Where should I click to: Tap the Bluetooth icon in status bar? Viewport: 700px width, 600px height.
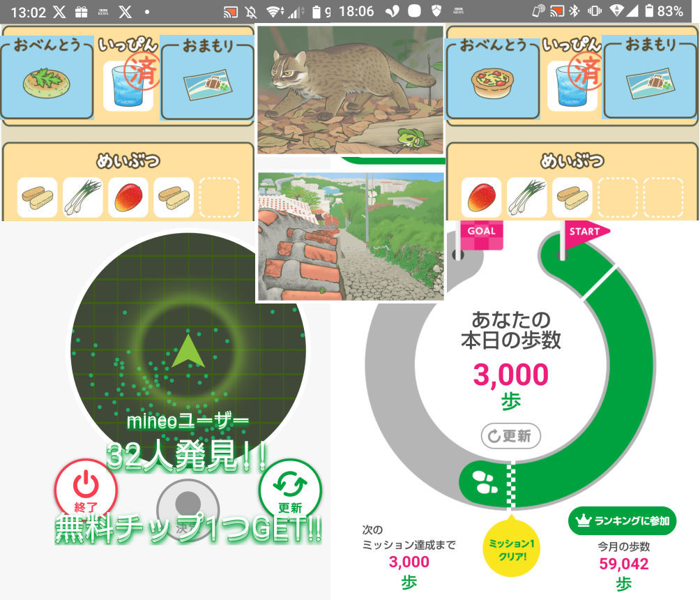(574, 11)
